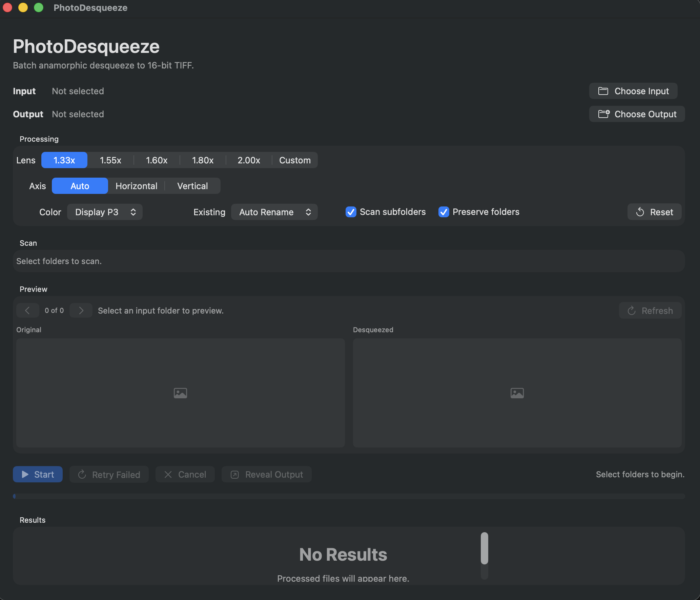The height and width of the screenshot is (600, 700).
Task: Click the '0 of 0' preview counter
Action: (54, 311)
